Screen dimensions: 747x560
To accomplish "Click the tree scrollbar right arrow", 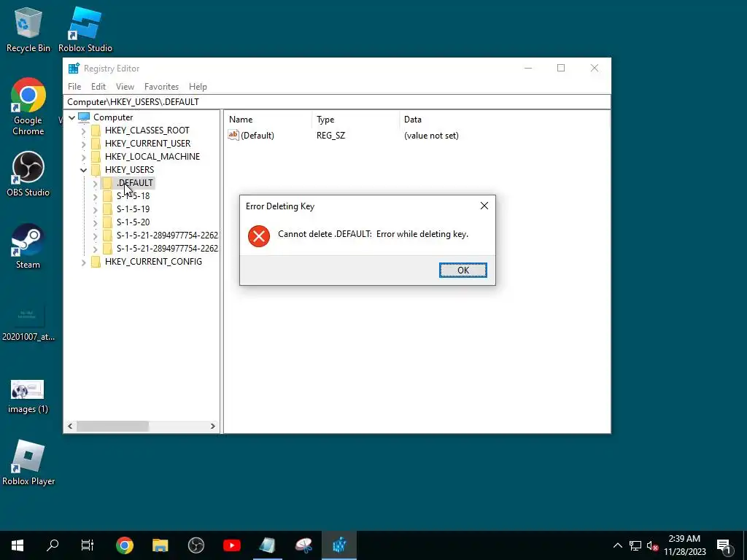I will (212, 426).
